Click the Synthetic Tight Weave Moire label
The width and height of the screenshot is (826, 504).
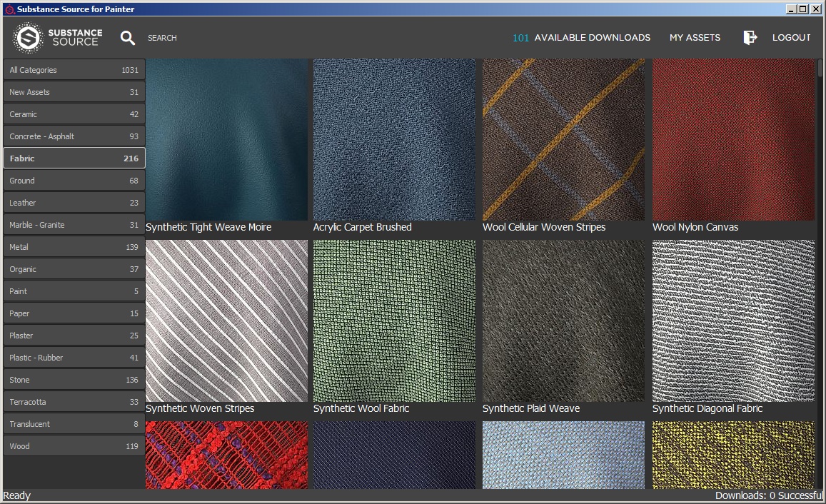pyautogui.click(x=208, y=227)
